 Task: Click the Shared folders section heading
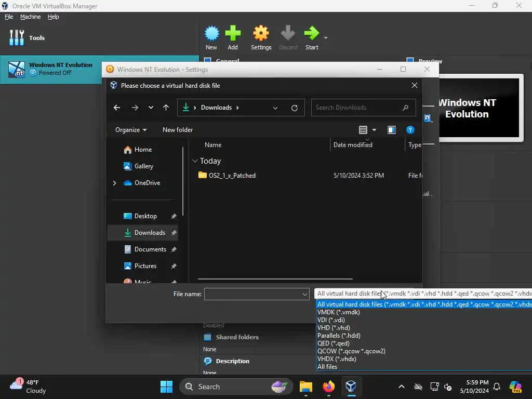coord(237,337)
